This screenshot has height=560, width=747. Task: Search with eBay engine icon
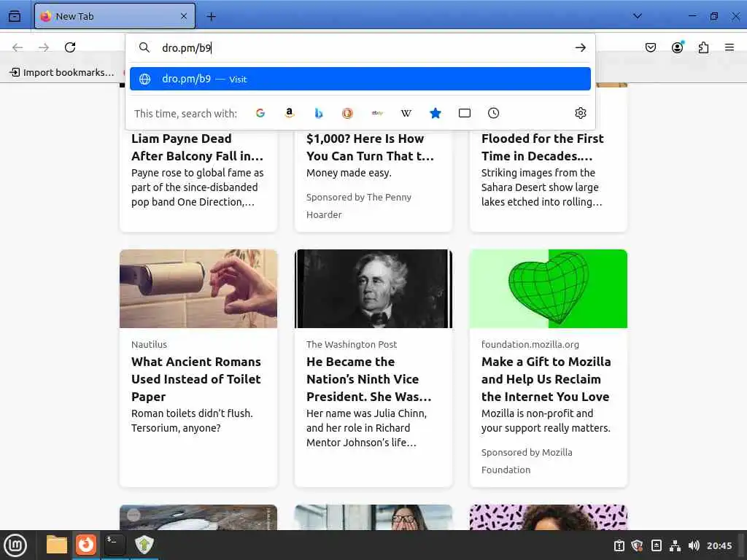(x=377, y=113)
